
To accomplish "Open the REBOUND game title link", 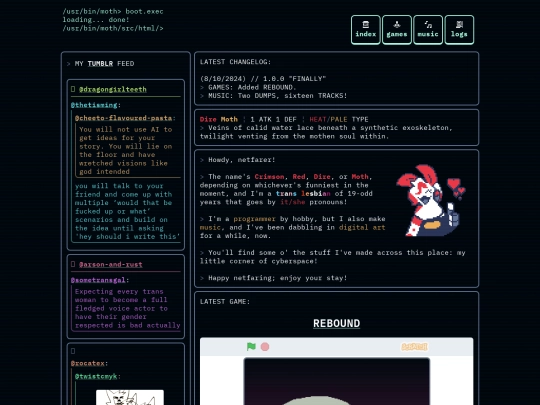I will tap(336, 323).
